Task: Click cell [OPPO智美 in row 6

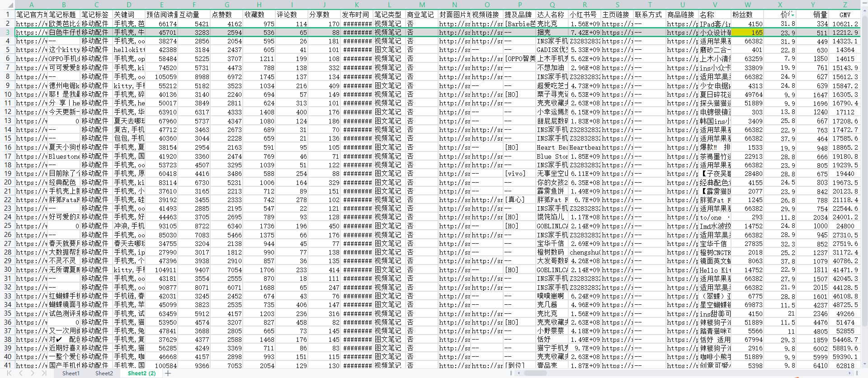Action: point(519,59)
